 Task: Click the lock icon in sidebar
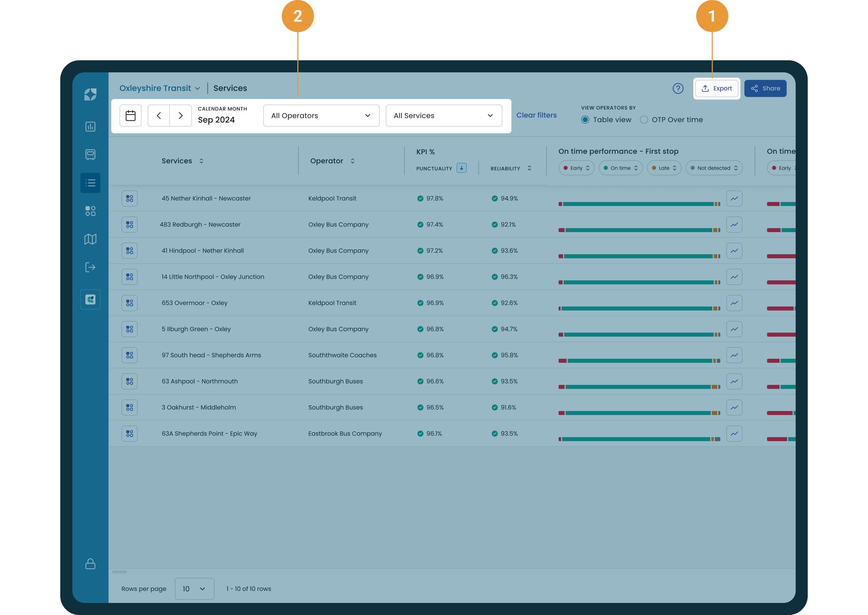pos(90,563)
